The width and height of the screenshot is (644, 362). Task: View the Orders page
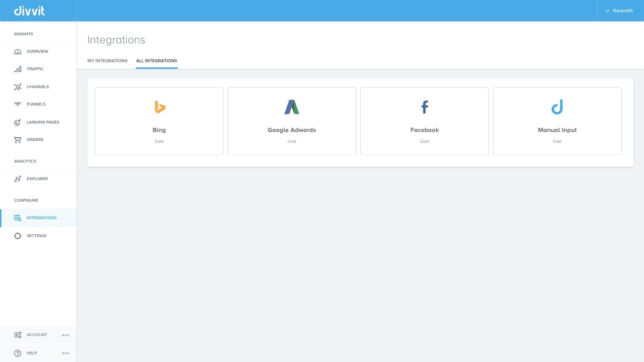35,140
